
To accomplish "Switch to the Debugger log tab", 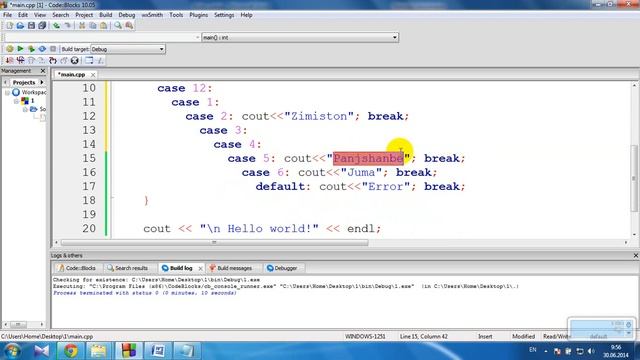I will click(x=282, y=268).
